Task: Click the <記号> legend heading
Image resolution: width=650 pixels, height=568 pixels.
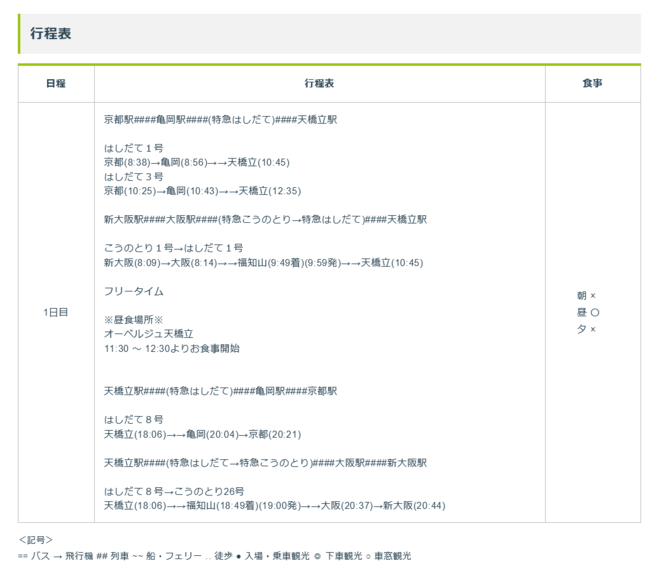Action: click(x=36, y=540)
